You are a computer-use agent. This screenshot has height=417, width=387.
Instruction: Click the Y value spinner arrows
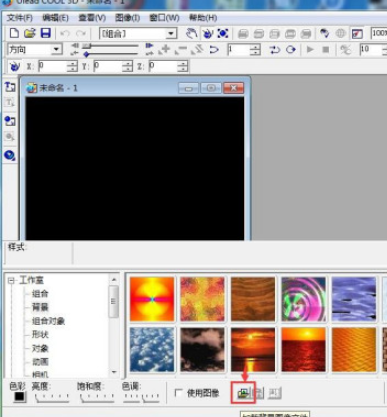(127, 66)
